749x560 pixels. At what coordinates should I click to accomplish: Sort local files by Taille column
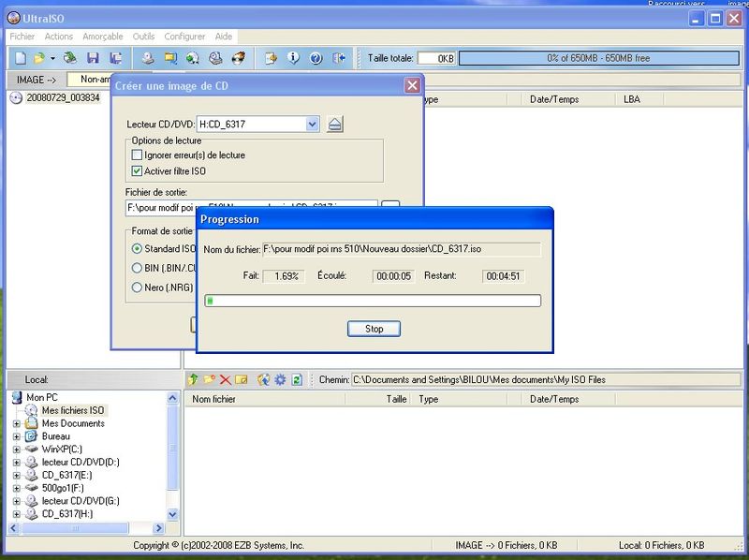click(380, 400)
